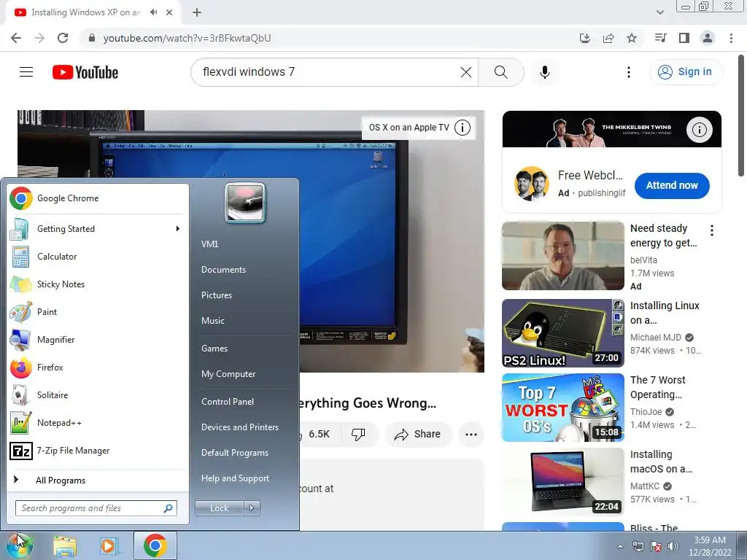Go back in Chrome
This screenshot has width=747, height=560.
tap(16, 38)
